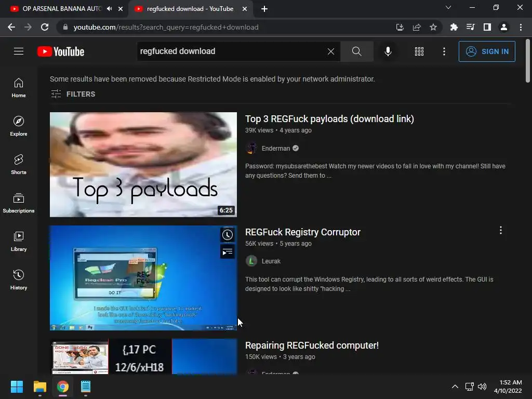Open Shorts in sidebar
The height and width of the screenshot is (399, 532).
click(x=19, y=165)
